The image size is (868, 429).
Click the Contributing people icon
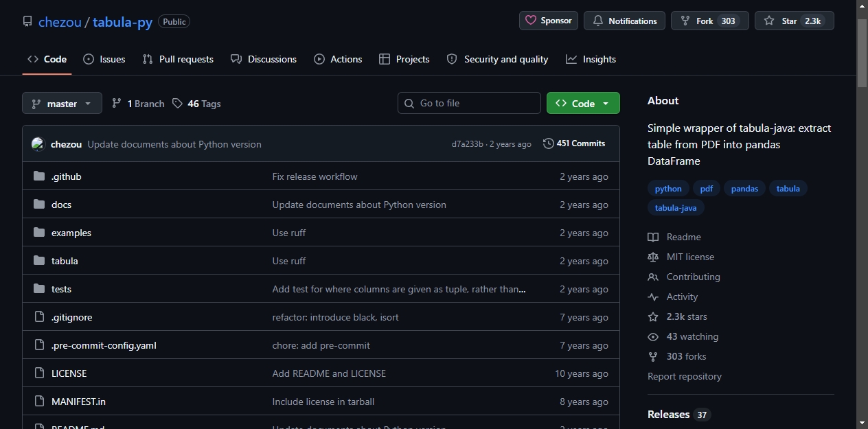point(653,277)
